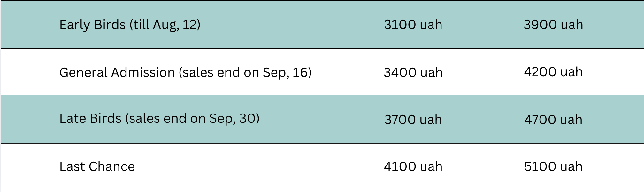Select the 4200 uah price
Viewport: 644px width, 192px height.
pyautogui.click(x=553, y=72)
